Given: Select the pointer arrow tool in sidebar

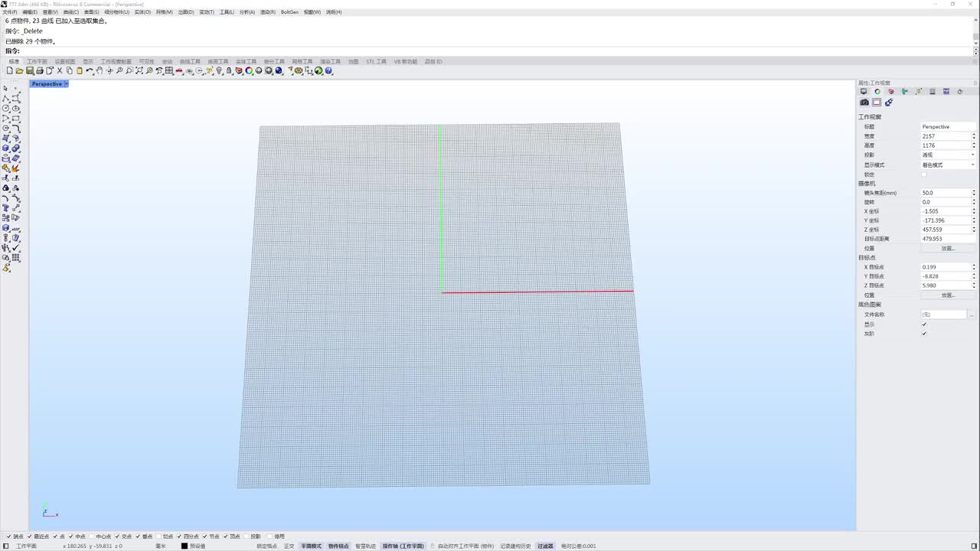Looking at the screenshot, I should coord(6,89).
